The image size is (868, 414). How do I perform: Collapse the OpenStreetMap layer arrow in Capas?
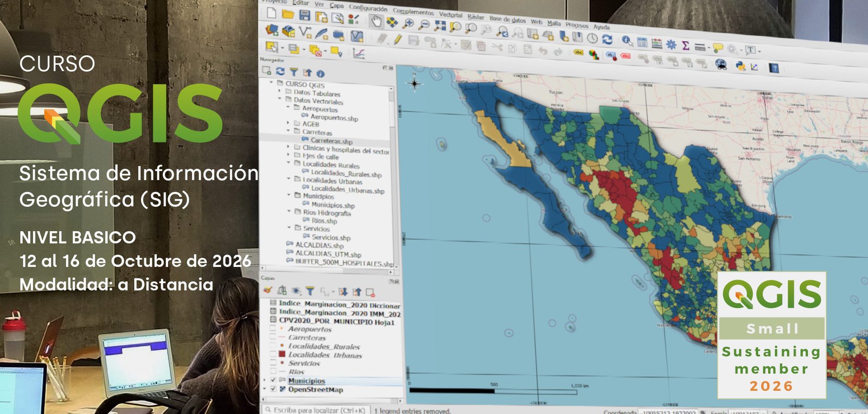coord(264,389)
